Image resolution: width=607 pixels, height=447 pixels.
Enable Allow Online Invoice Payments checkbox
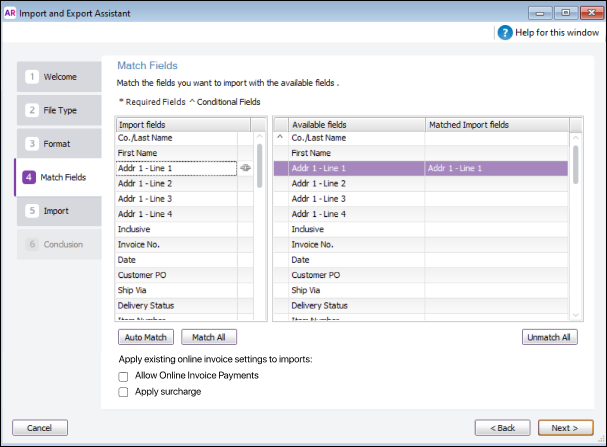pyautogui.click(x=123, y=377)
